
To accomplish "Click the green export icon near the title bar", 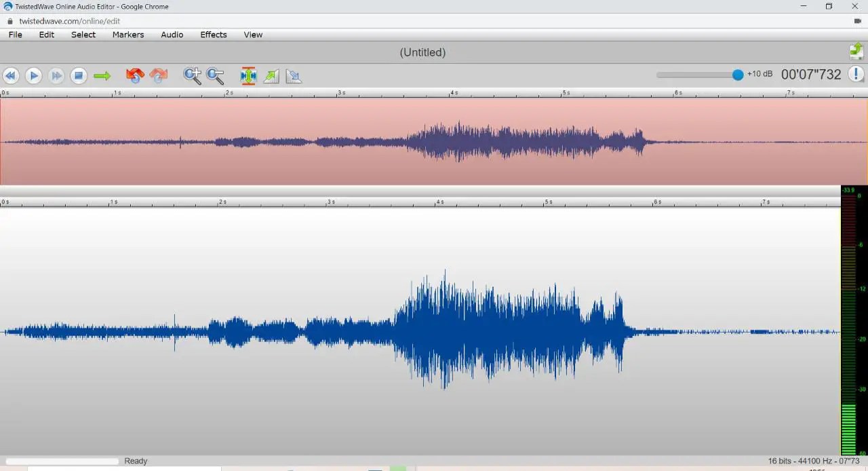I will click(x=856, y=51).
